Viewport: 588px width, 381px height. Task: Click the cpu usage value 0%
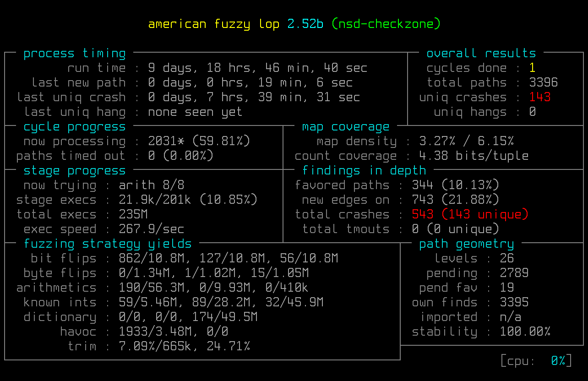[x=558, y=361]
